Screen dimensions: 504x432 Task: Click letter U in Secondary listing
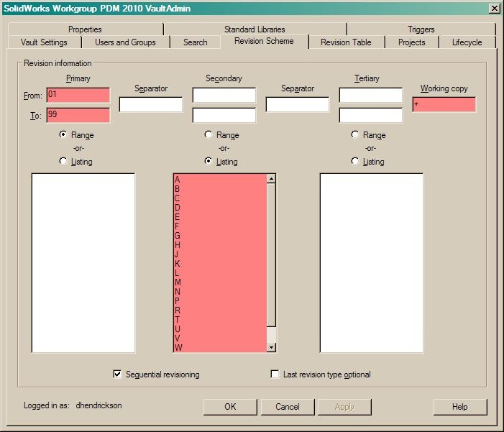click(x=177, y=328)
